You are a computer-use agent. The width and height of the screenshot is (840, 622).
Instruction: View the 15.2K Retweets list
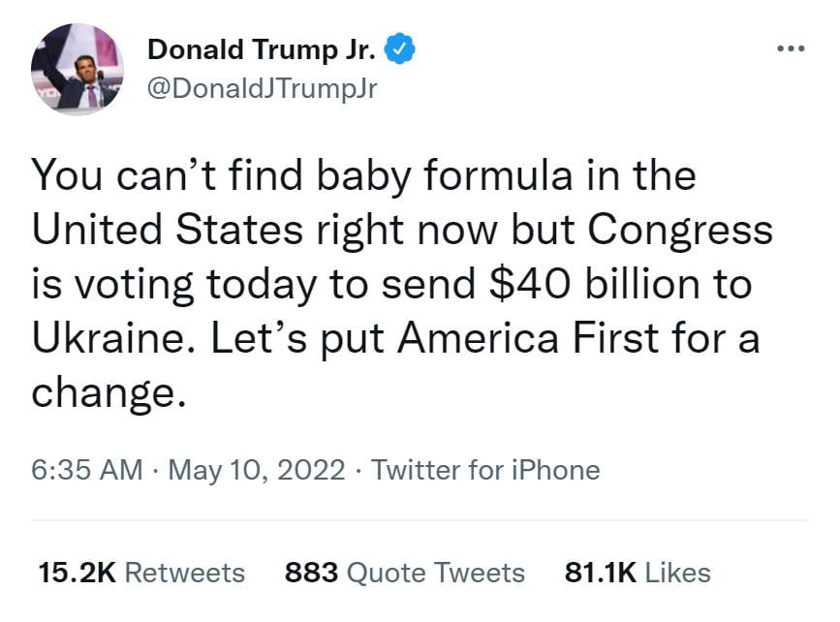coord(141,573)
